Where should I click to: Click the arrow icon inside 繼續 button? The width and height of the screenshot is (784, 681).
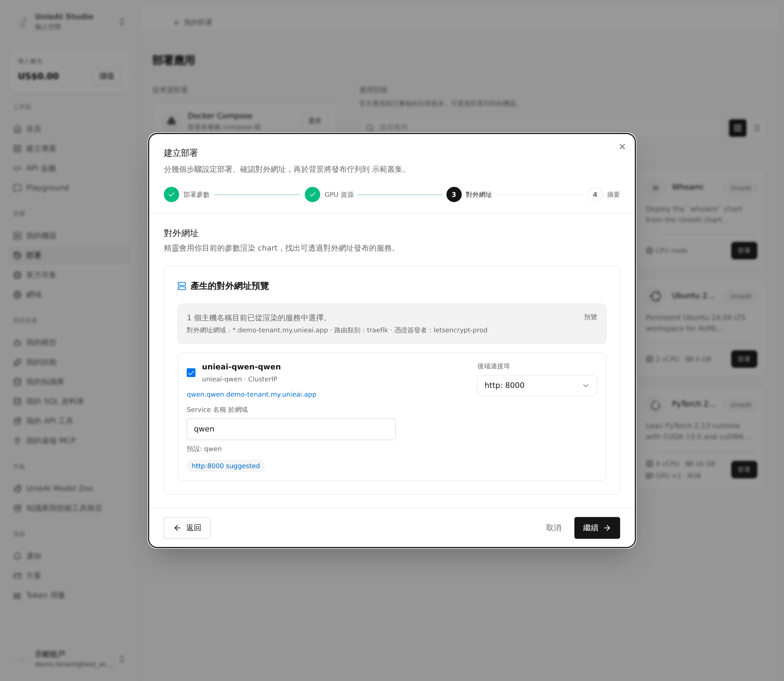click(x=607, y=528)
